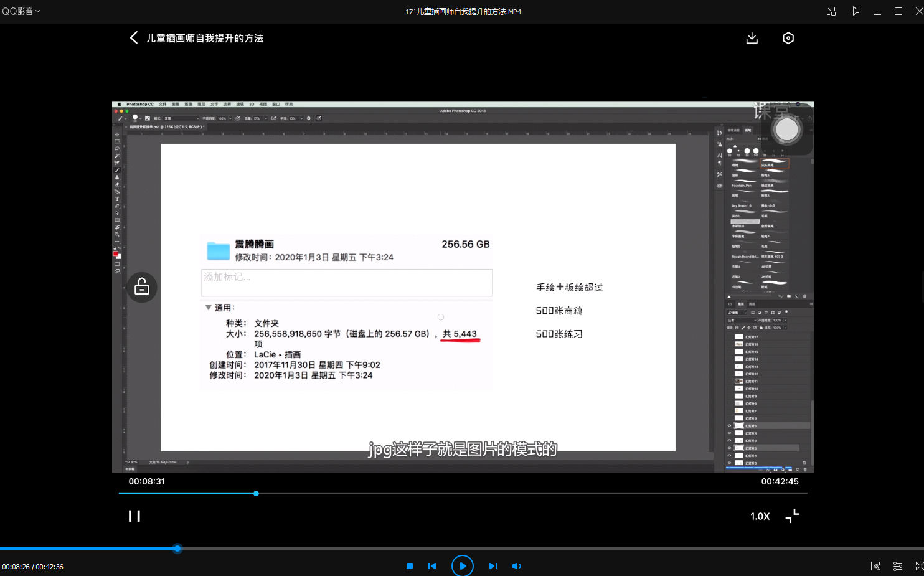924x576 pixels.
Task: Open the playback settings sliders icon
Action: pyautogui.click(x=897, y=566)
